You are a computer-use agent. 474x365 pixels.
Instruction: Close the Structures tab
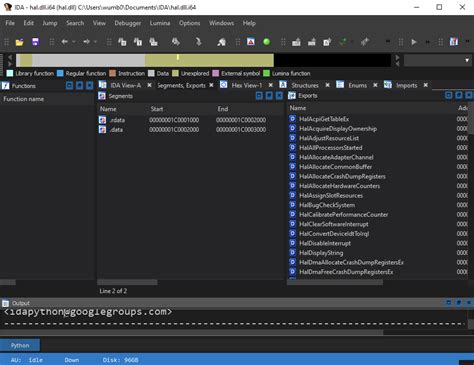(x=327, y=85)
